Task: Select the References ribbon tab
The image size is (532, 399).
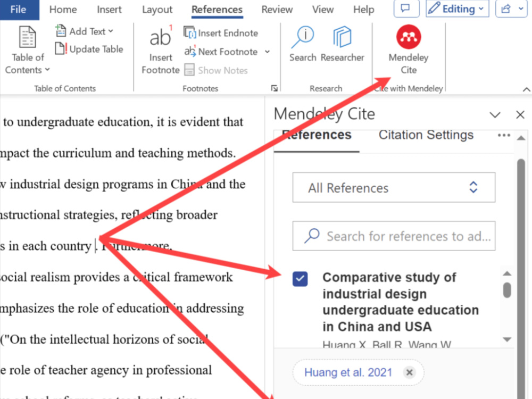Action: click(217, 10)
